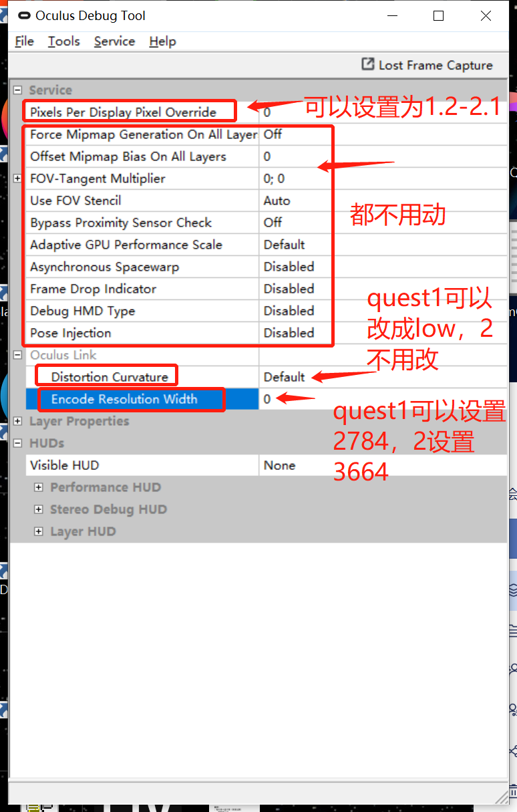Image resolution: width=517 pixels, height=812 pixels.
Task: Change Asynchronous Spacewarp value
Action: (382, 267)
